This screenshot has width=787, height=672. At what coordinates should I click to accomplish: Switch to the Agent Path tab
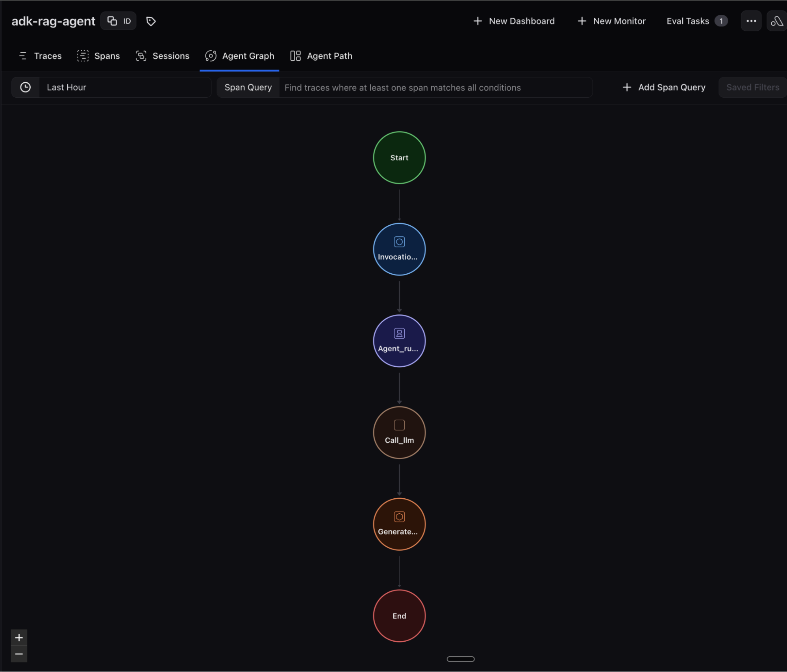(321, 56)
